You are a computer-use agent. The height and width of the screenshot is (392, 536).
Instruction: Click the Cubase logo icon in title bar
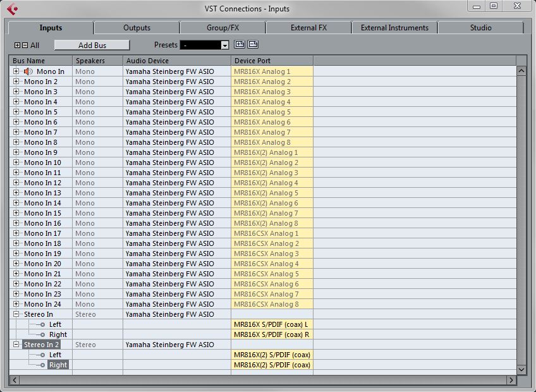coord(12,9)
